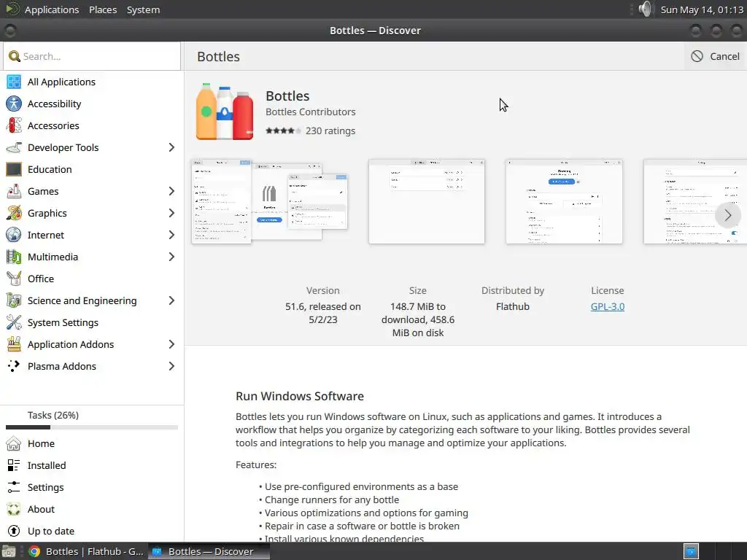
Task: Show next screenshots with the arrow button
Action: tap(727, 215)
